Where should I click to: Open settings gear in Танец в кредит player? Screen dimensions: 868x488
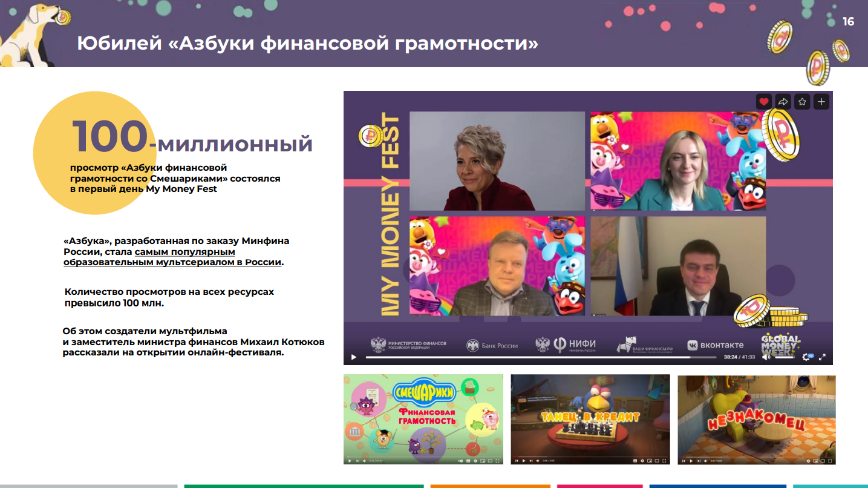[642, 461]
